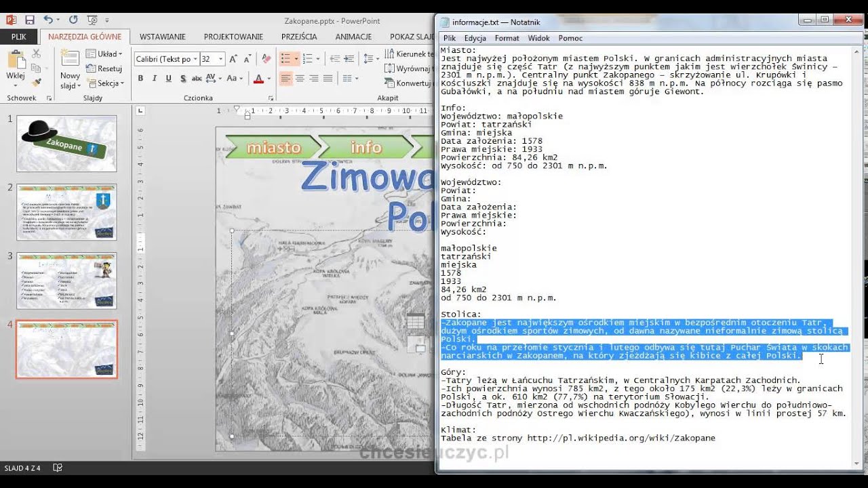Click the insert table icon in the slide placeholder

416,322
